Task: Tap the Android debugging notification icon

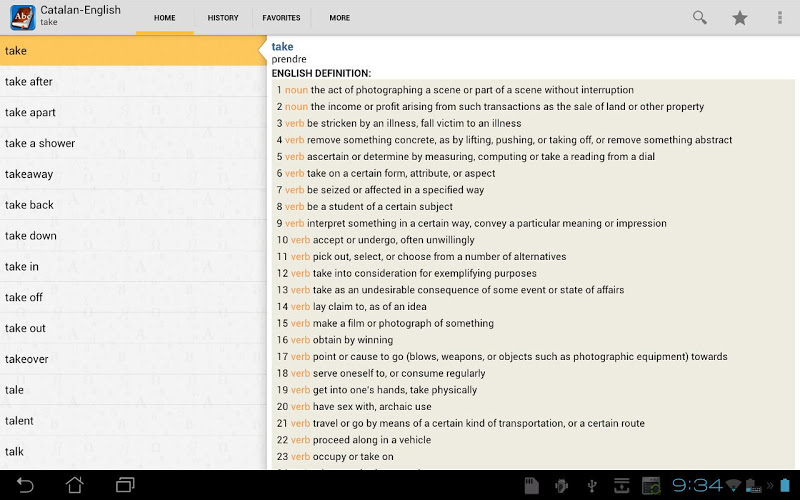Action: click(562, 486)
